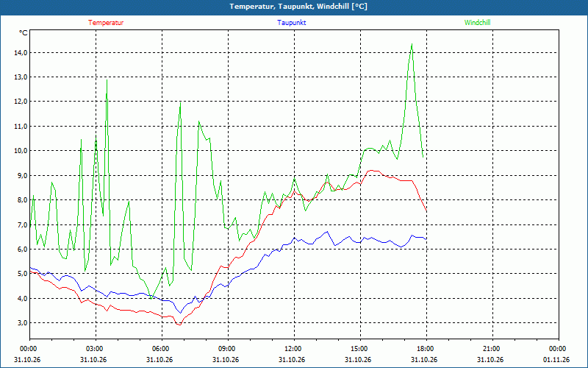
Task: Click the green Windchill legend label
Action: [x=477, y=23]
